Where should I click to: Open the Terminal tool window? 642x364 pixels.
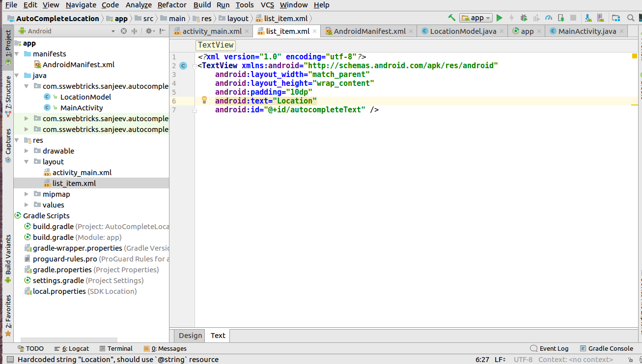(116, 348)
